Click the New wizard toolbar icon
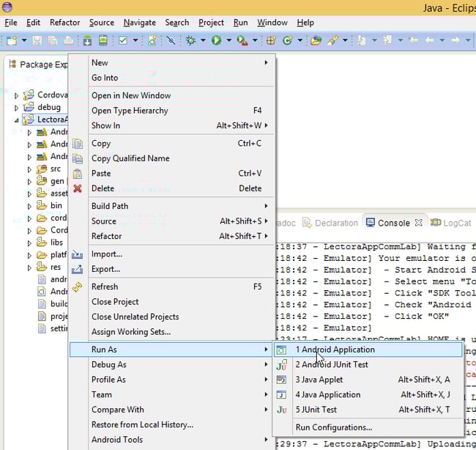476x450 pixels. coord(12,40)
